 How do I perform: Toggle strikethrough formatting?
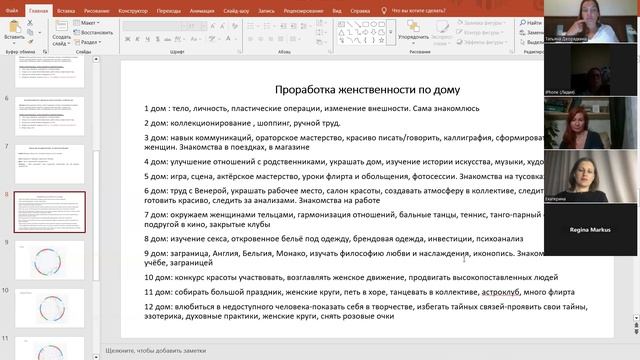[x=167, y=39]
